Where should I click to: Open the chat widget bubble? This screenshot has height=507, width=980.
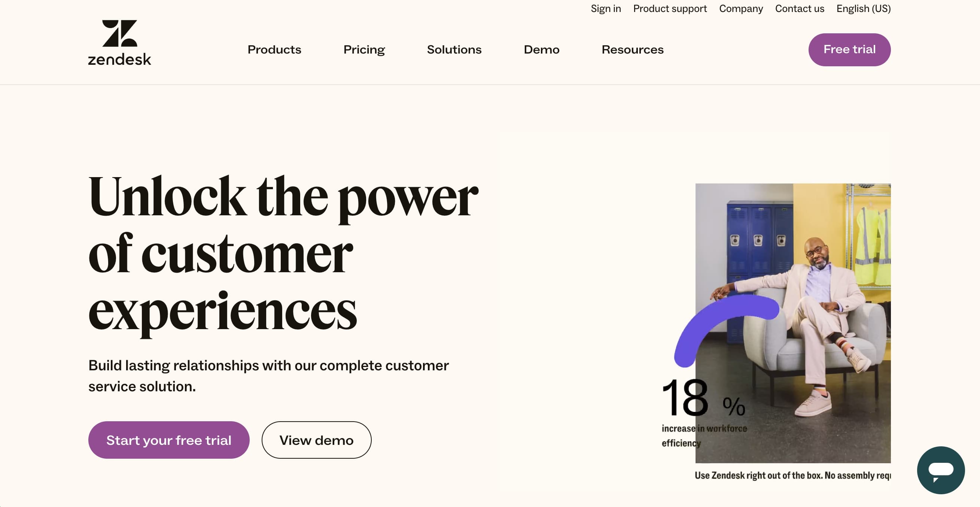(940, 470)
